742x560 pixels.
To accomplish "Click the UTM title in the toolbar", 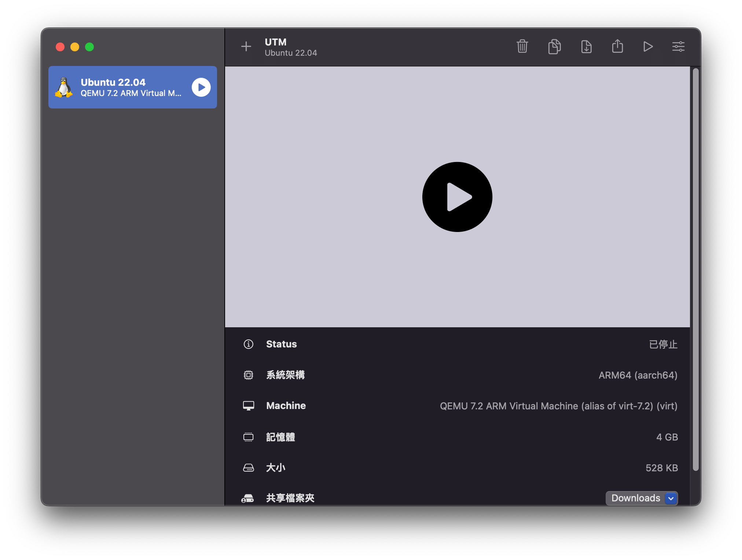I will point(276,41).
